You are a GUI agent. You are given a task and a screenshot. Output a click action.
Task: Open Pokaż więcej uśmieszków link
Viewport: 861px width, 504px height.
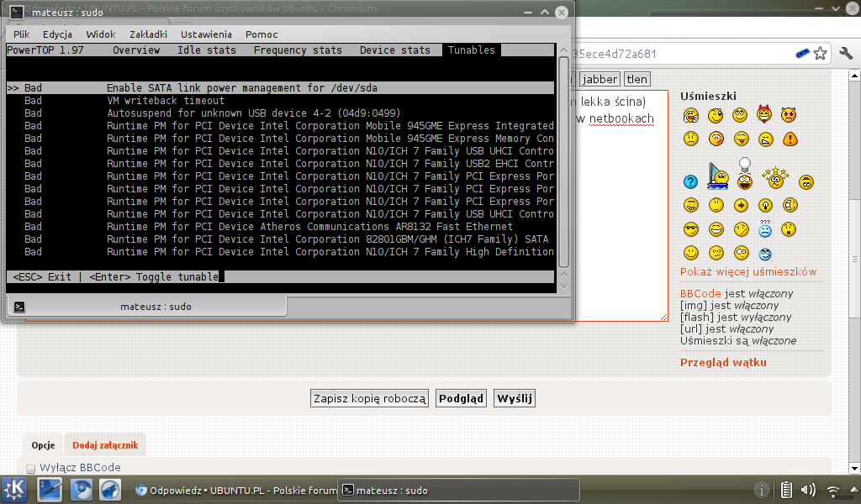pos(748,271)
